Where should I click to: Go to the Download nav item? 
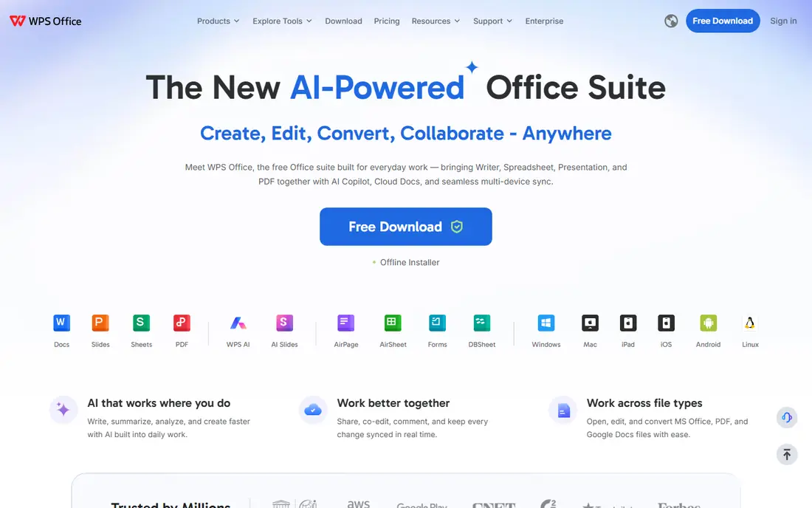point(343,21)
